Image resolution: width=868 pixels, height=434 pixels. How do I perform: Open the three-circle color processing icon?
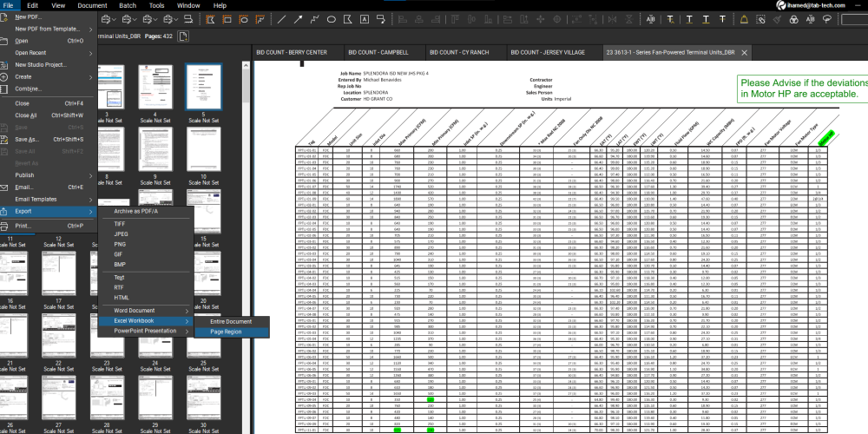[x=794, y=19]
